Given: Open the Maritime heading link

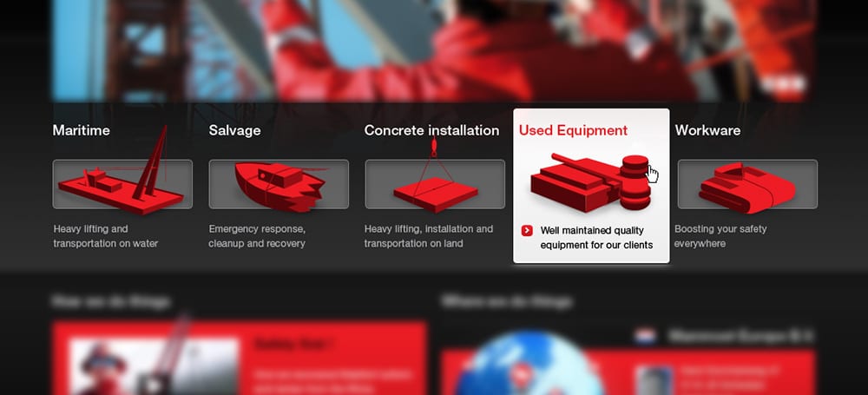Looking at the screenshot, I should (x=81, y=130).
